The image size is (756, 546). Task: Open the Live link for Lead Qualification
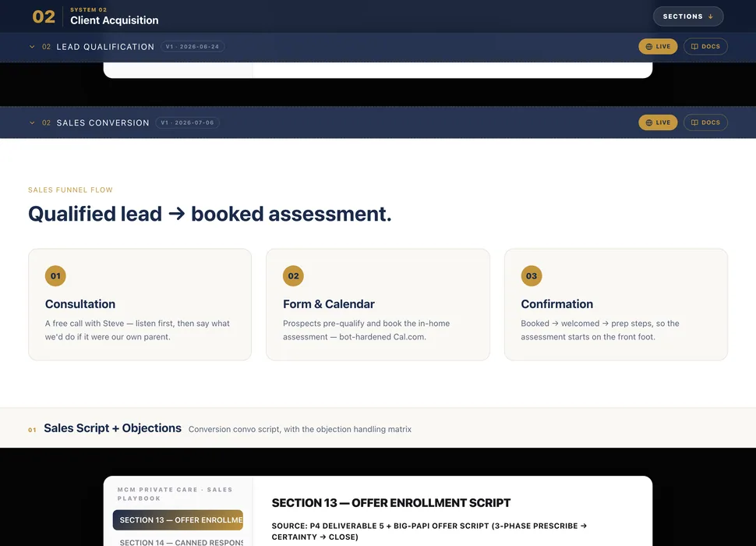coord(658,46)
